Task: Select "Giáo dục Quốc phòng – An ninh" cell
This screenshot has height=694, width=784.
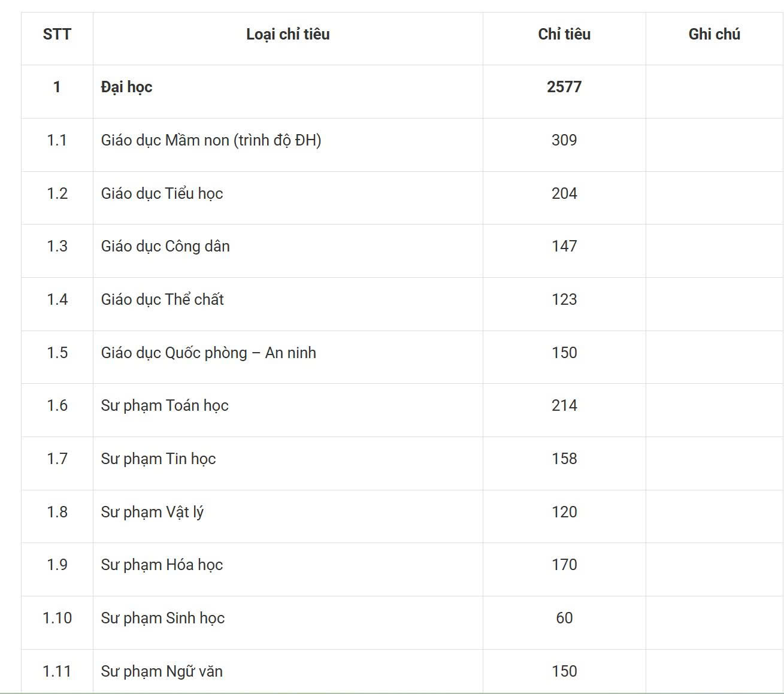Action: tap(208, 353)
